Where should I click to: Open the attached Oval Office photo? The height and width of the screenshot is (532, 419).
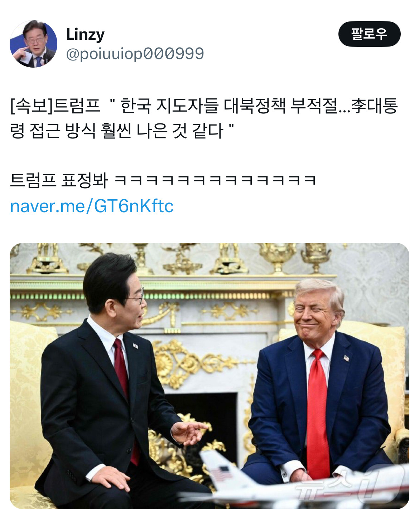209,376
